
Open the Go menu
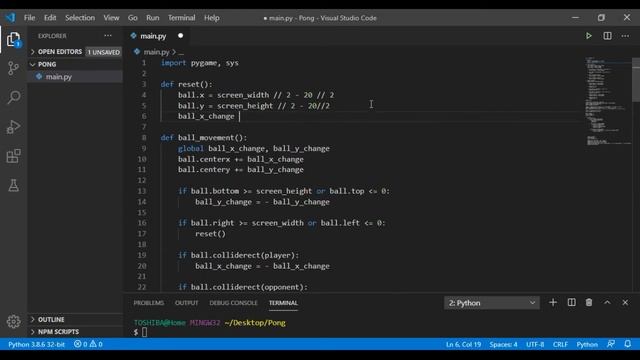[133, 18]
